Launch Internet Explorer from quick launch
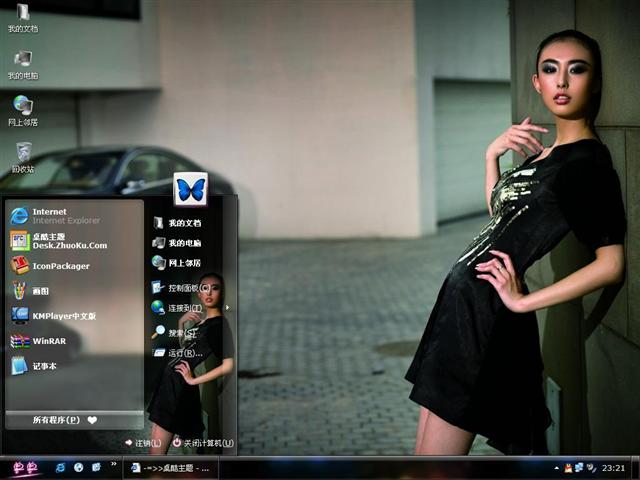Screen dimensions: 640x480 60,468
